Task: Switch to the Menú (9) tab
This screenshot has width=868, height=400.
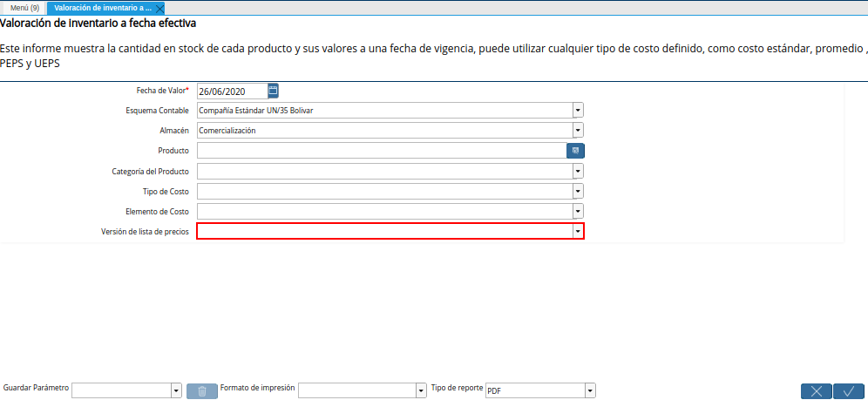Action: (x=24, y=8)
